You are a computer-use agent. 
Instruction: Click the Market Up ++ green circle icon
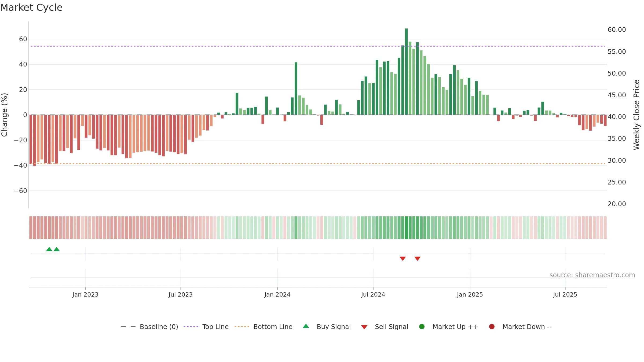422,327
